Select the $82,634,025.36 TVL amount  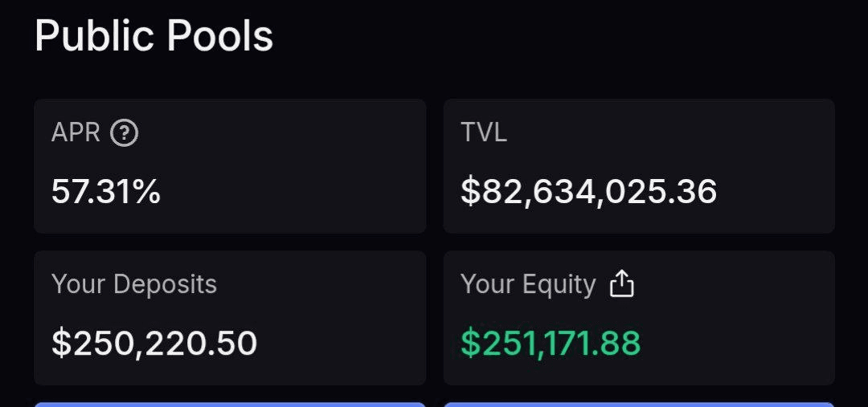click(589, 192)
